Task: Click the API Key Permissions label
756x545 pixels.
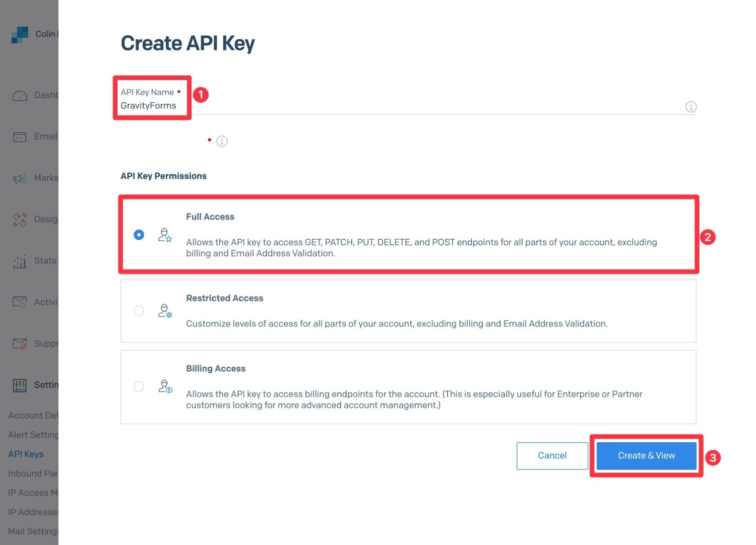Action: coord(163,176)
